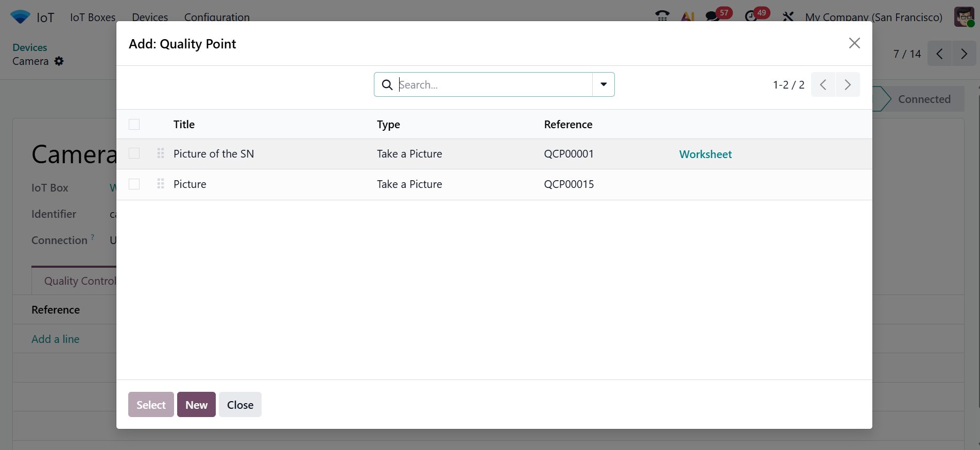The height and width of the screenshot is (450, 980).
Task: Check the Picture row QCP00015 checkbox
Action: [134, 184]
